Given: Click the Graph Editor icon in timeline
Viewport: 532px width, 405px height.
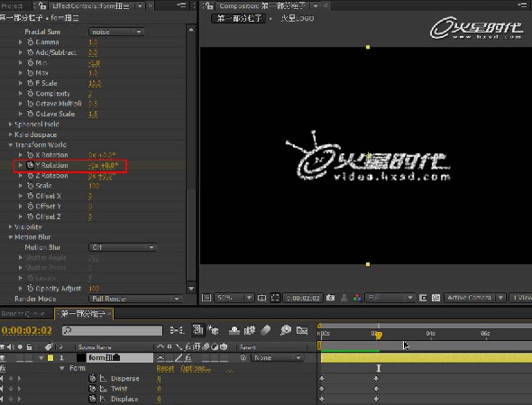Looking at the screenshot, I should (x=302, y=330).
